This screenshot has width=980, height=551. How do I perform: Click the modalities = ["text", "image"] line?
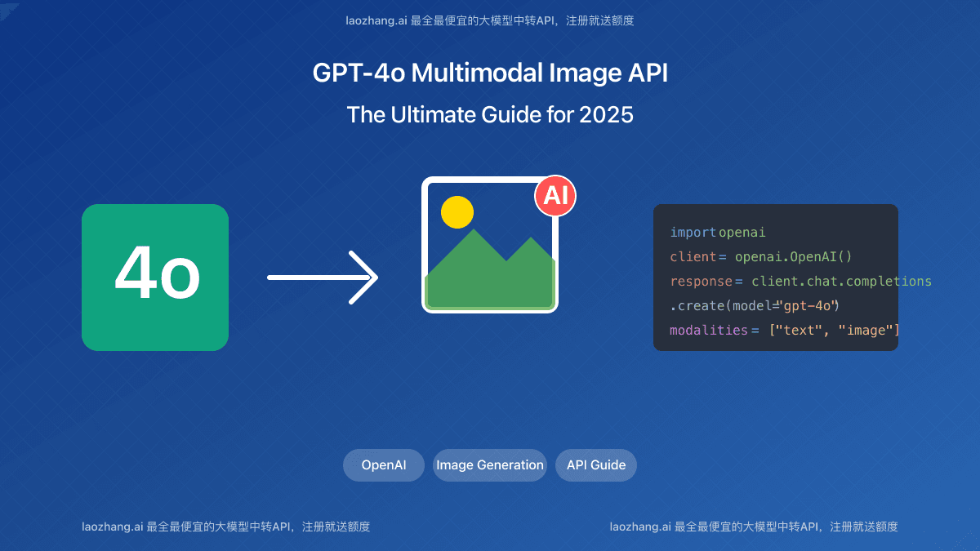[784, 331]
